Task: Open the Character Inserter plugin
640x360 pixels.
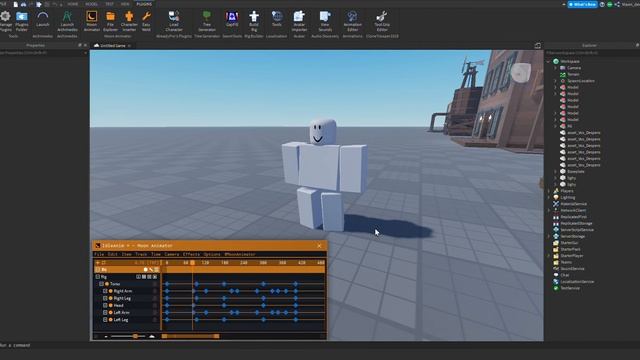Action: [x=129, y=21]
